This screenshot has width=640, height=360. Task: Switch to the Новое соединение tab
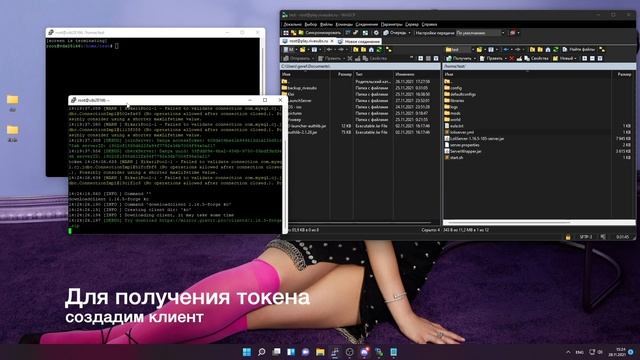pyautogui.click(x=359, y=41)
